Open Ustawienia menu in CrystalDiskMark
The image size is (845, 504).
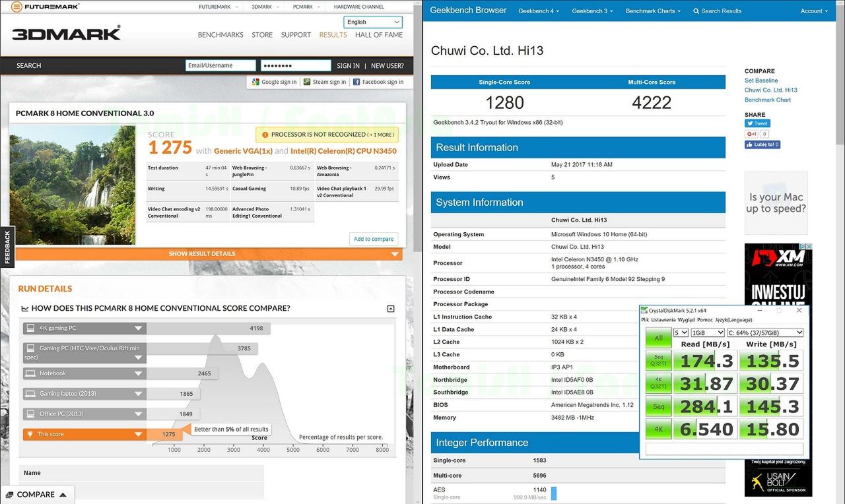(663, 320)
